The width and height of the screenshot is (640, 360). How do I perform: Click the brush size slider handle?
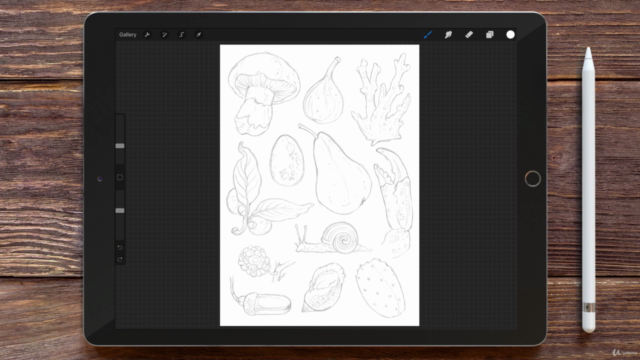120,146
